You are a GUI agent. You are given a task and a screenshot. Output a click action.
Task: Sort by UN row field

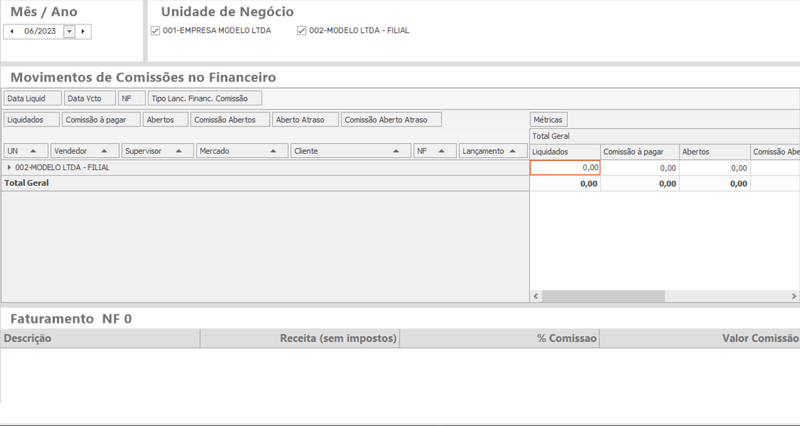[26, 151]
